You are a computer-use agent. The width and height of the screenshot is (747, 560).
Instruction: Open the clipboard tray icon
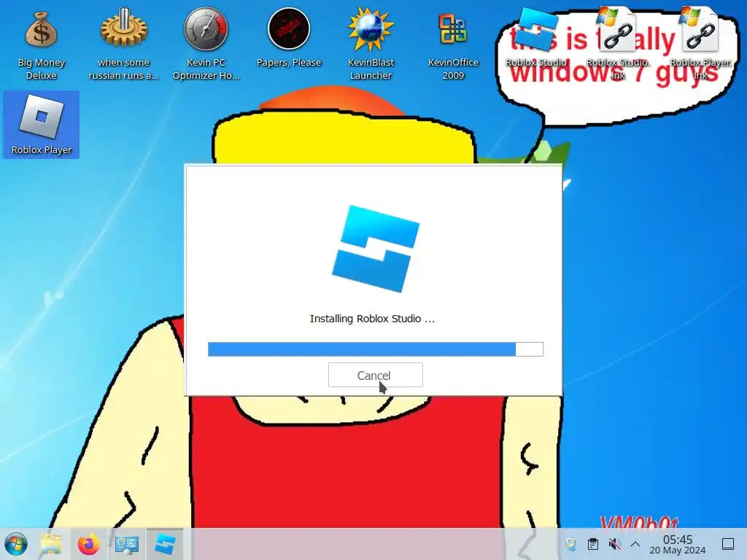click(x=592, y=544)
